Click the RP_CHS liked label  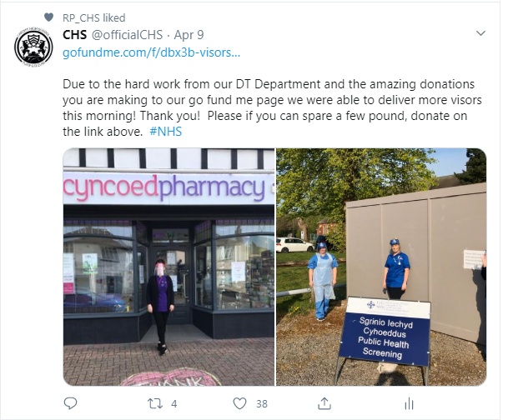94,17
